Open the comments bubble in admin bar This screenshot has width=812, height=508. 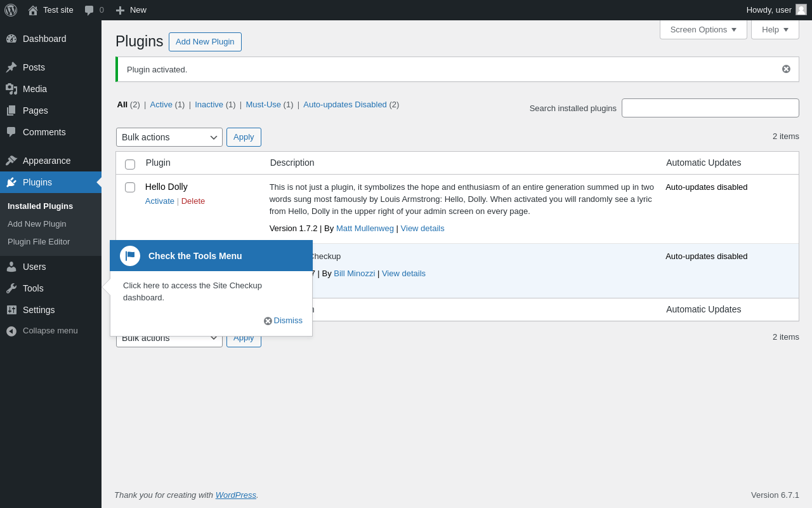click(x=89, y=10)
